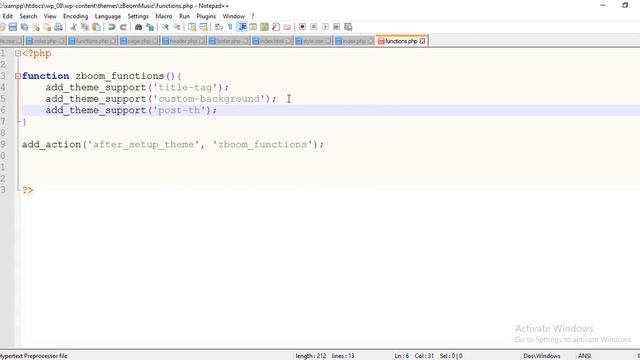Open Find with the binoculars icon
The image size is (640, 360).
(138, 27)
